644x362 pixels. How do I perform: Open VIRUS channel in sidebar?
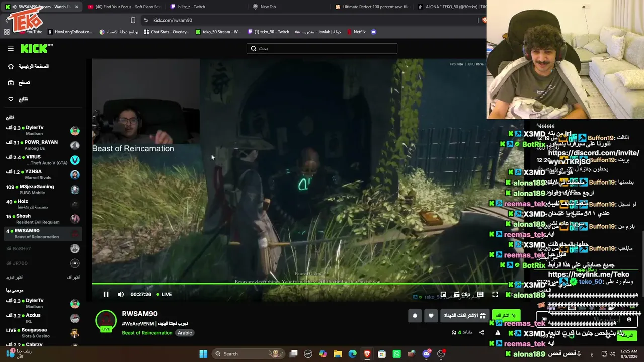(x=43, y=160)
